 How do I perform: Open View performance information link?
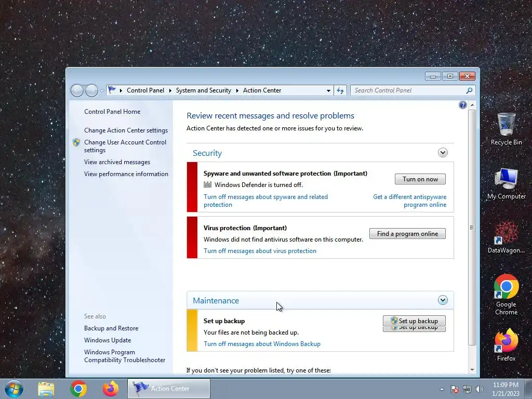(126, 174)
